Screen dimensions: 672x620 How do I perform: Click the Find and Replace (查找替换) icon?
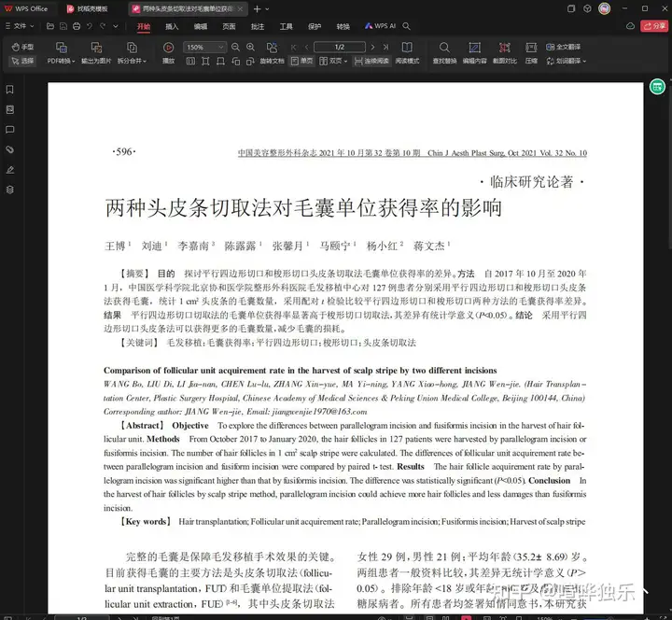pos(444,53)
